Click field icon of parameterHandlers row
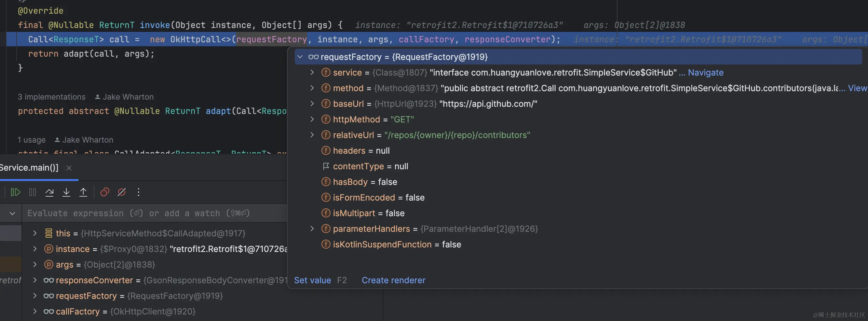 point(325,229)
